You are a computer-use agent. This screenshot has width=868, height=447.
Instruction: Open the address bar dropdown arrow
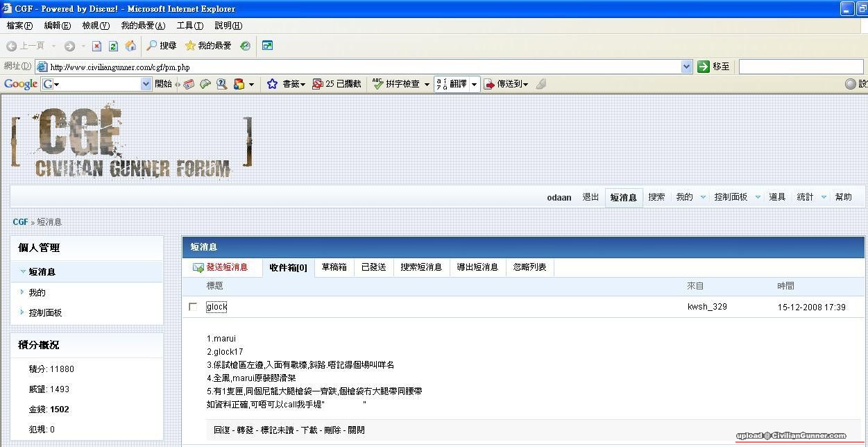[686, 67]
